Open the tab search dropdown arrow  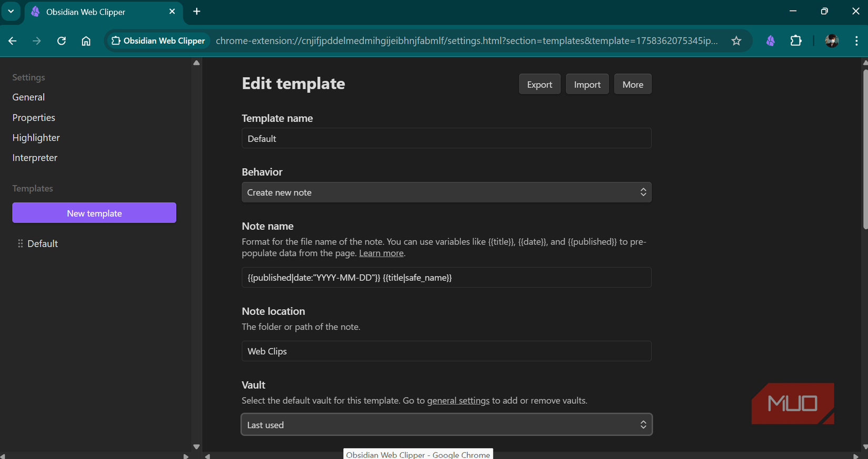coord(11,11)
